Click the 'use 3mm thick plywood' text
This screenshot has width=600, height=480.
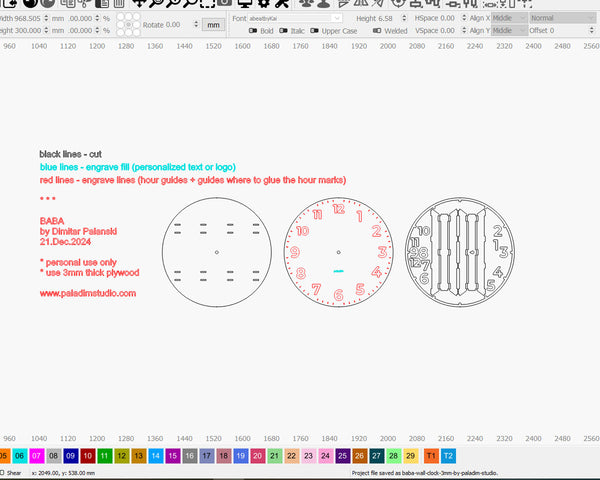93,273
